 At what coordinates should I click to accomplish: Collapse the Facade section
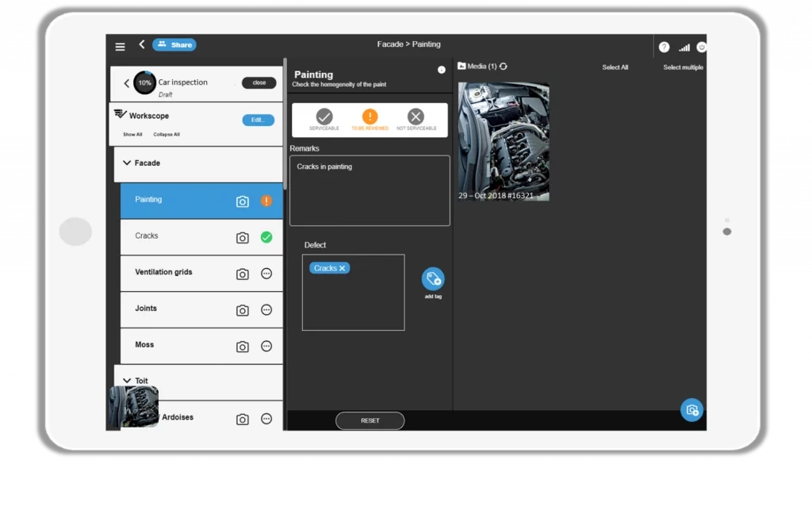click(127, 163)
